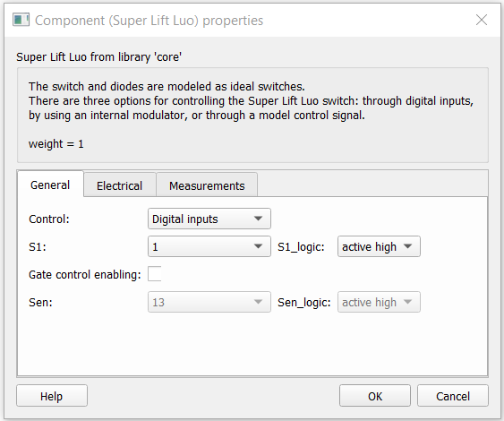Switch to the Electrical tab
504x421 pixels.
pos(120,185)
